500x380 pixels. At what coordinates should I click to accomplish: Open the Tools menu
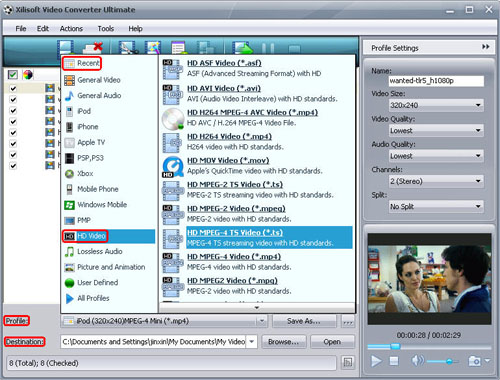coord(106,29)
